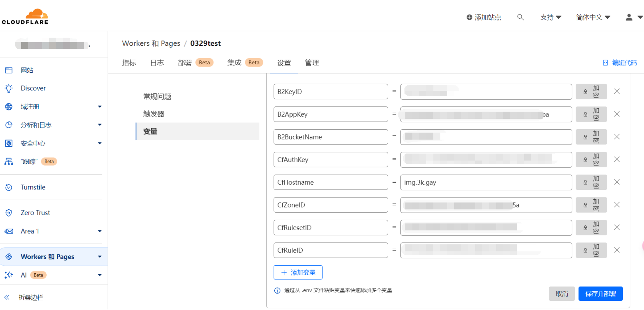Switch to the 管理 tab
644x310 pixels.
coord(312,63)
